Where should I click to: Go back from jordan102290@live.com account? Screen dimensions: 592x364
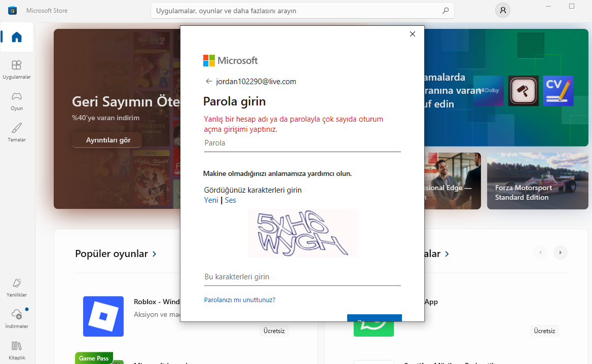(209, 81)
